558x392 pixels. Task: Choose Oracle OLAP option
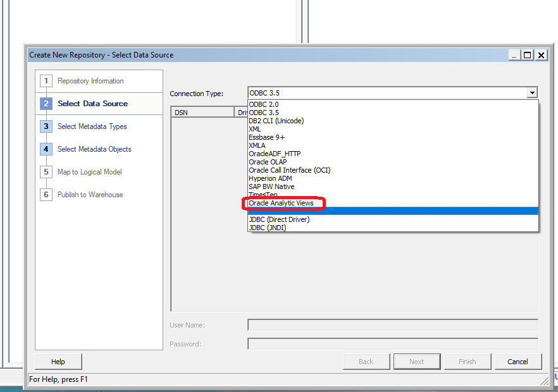click(393, 161)
